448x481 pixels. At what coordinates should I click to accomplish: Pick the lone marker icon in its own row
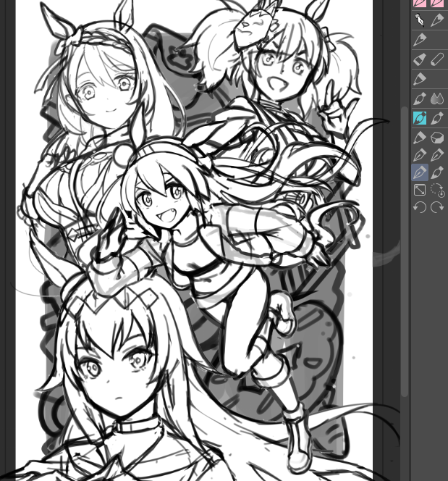[x=420, y=79]
